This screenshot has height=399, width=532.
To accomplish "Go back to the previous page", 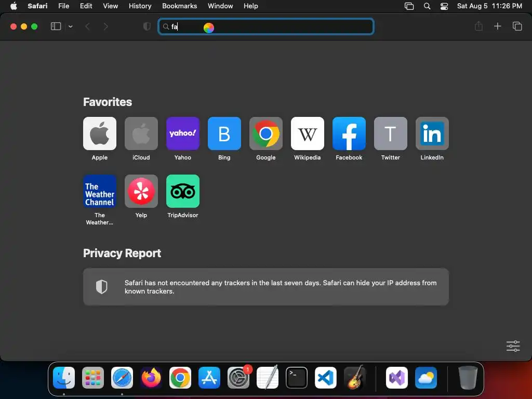I will [x=87, y=26].
